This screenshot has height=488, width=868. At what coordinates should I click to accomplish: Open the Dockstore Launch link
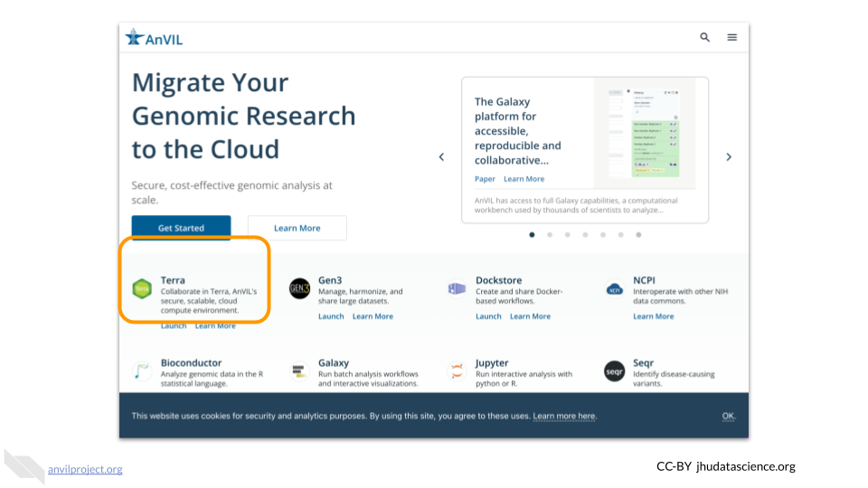(488, 316)
